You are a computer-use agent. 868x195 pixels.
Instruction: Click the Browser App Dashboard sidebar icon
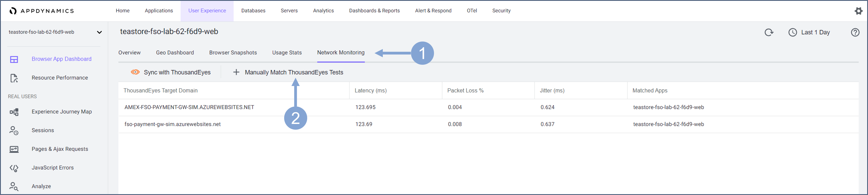click(14, 59)
